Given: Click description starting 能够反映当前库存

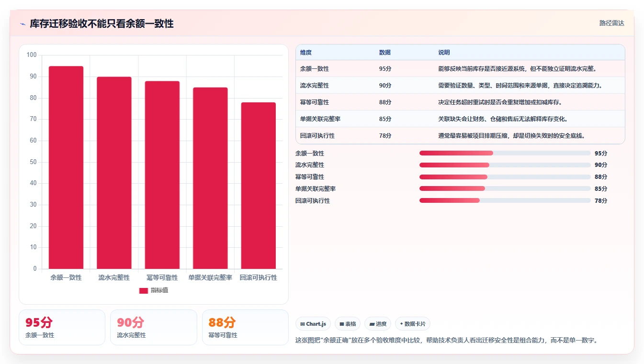Looking at the screenshot, I should coord(517,69).
